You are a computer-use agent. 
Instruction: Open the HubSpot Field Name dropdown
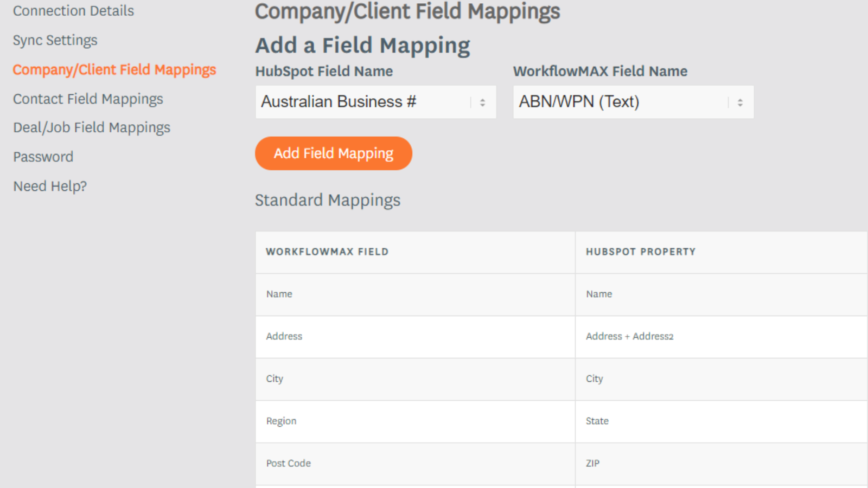click(375, 101)
